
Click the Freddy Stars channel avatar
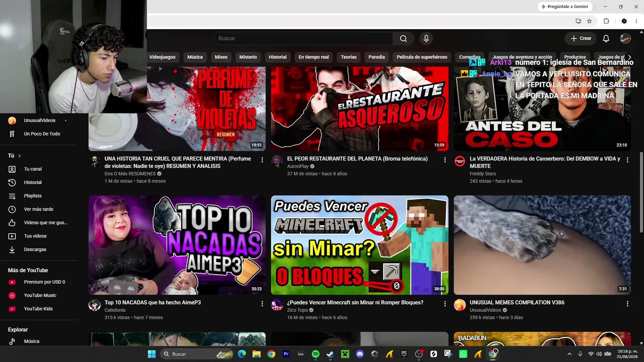460,161
